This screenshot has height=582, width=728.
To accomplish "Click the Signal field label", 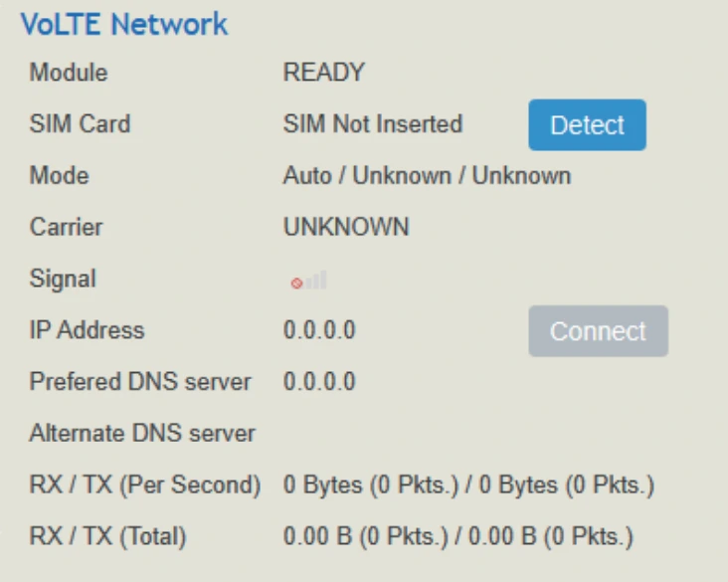I will [63, 279].
